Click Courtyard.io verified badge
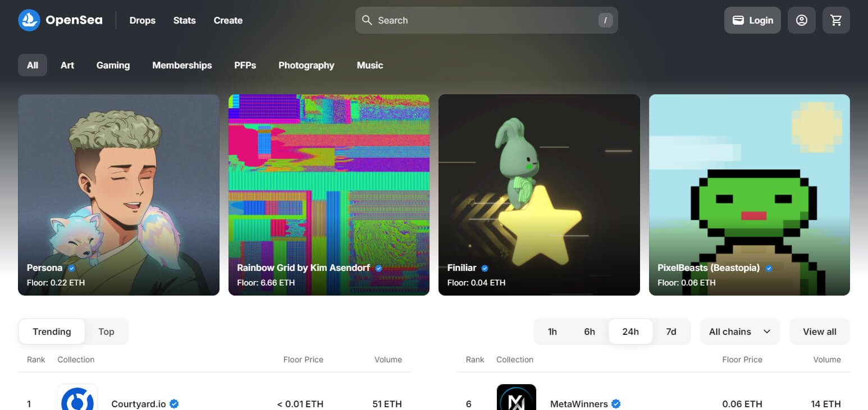This screenshot has width=868, height=410. tap(174, 404)
